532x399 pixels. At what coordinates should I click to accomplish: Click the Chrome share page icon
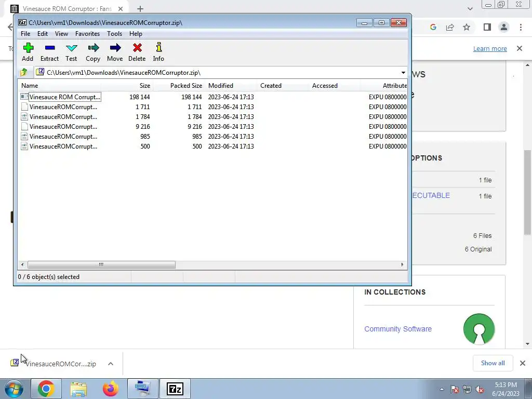tap(450, 27)
